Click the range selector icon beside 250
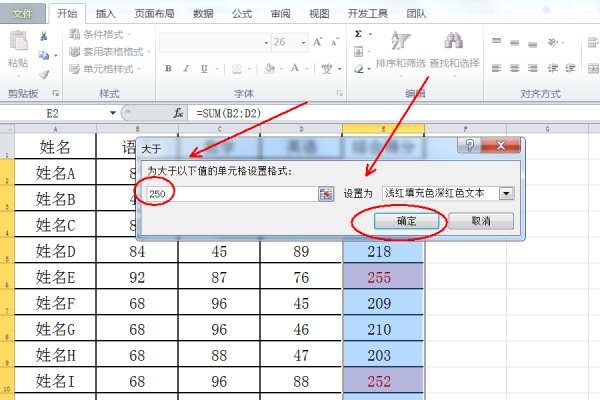 [x=325, y=194]
